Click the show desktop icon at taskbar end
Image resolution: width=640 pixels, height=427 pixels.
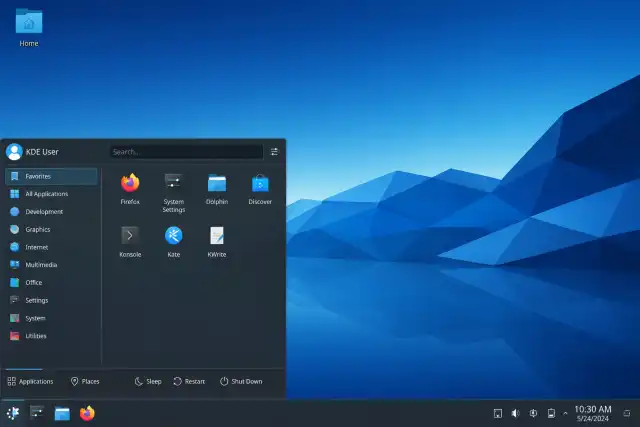[627, 414]
